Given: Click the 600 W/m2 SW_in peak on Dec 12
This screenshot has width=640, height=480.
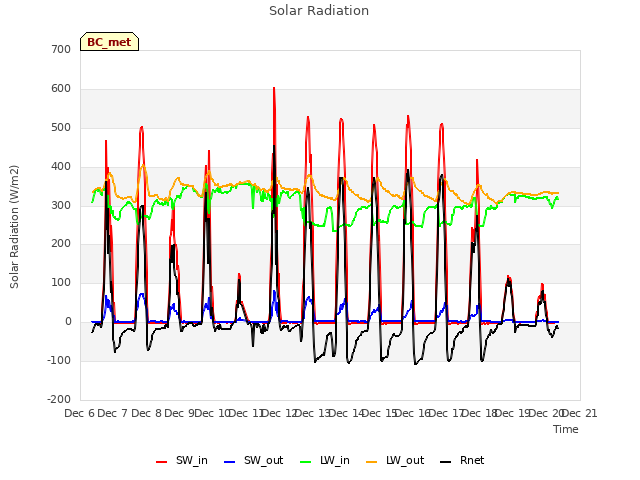Looking at the screenshot, I should pos(274,88).
